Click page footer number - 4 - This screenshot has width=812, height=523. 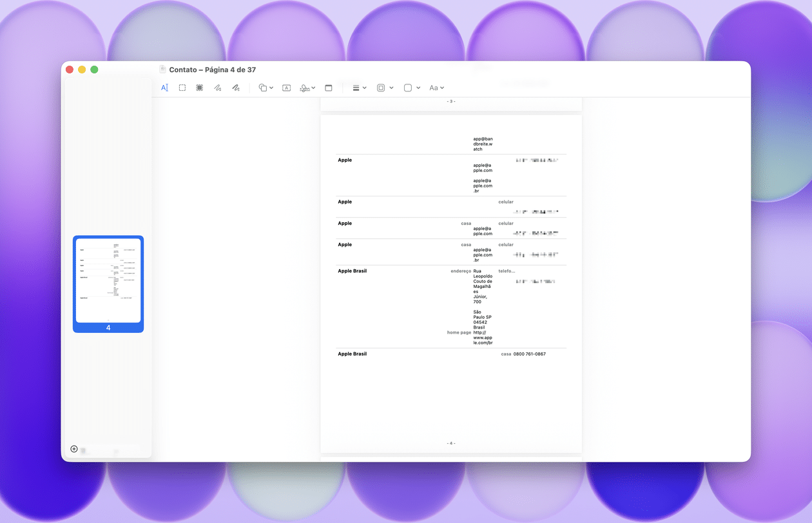[451, 443]
